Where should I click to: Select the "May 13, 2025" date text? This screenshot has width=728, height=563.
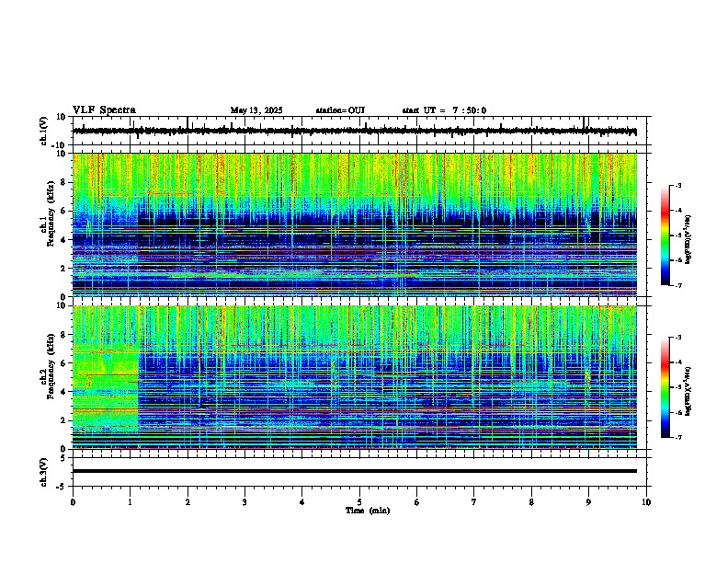tap(256, 110)
